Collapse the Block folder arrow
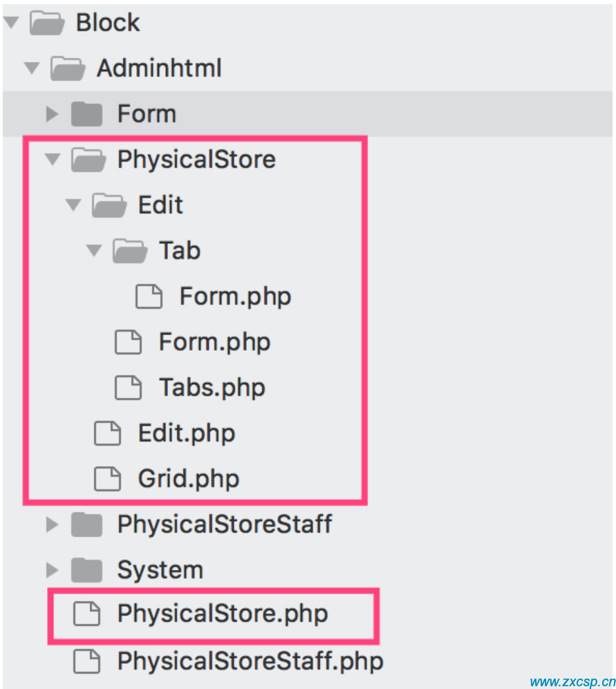The image size is (616, 689). pyautogui.click(x=12, y=22)
